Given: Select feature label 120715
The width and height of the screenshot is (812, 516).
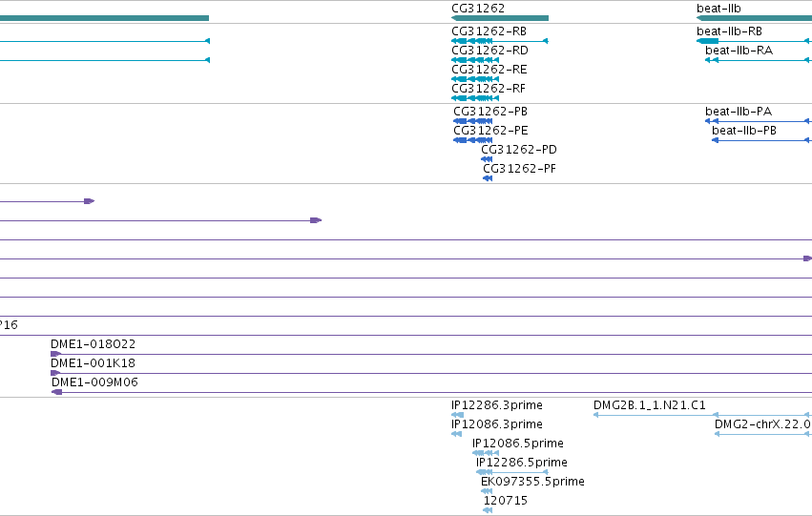Looking at the screenshot, I should [x=506, y=501].
